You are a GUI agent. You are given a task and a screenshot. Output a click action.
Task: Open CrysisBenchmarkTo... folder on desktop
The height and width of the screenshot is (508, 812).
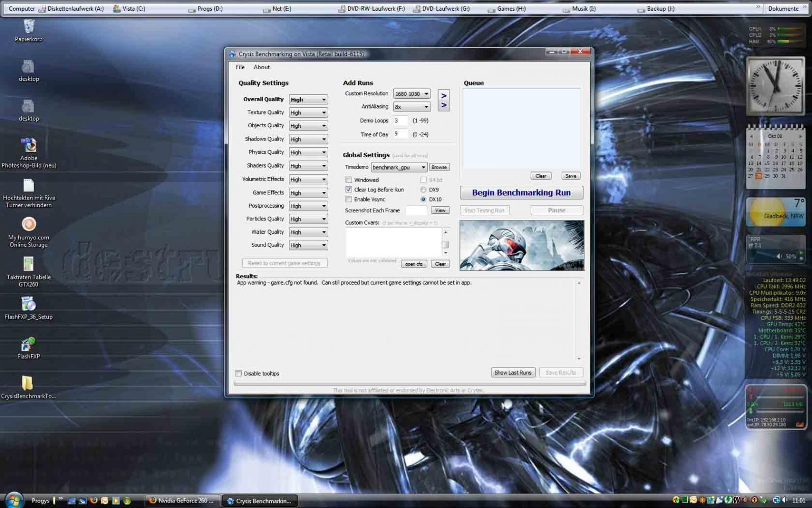[28, 387]
